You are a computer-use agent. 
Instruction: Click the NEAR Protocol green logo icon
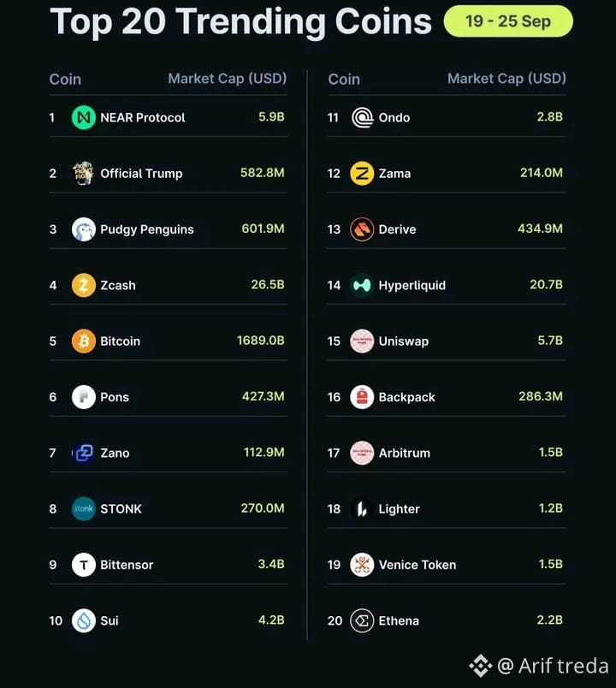pyautogui.click(x=83, y=117)
